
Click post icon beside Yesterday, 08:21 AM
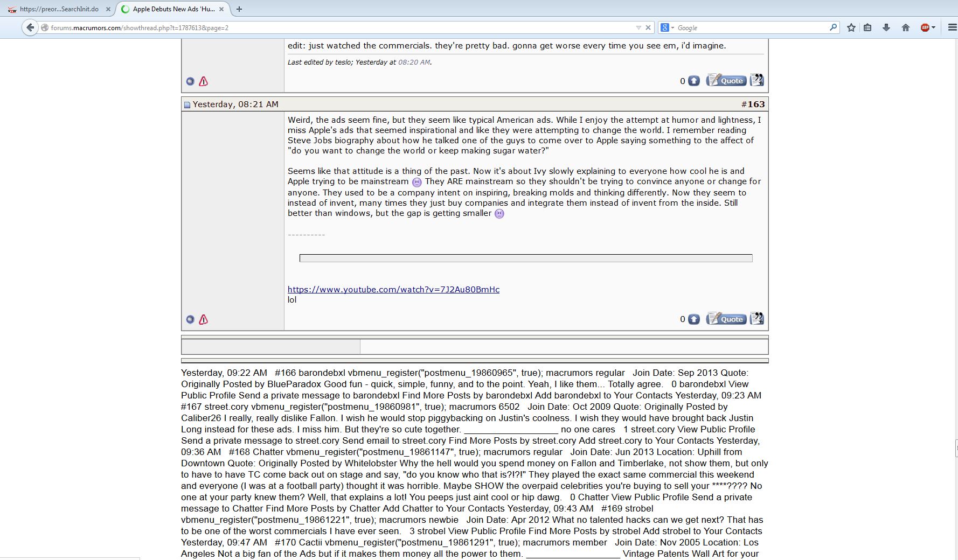pyautogui.click(x=187, y=105)
